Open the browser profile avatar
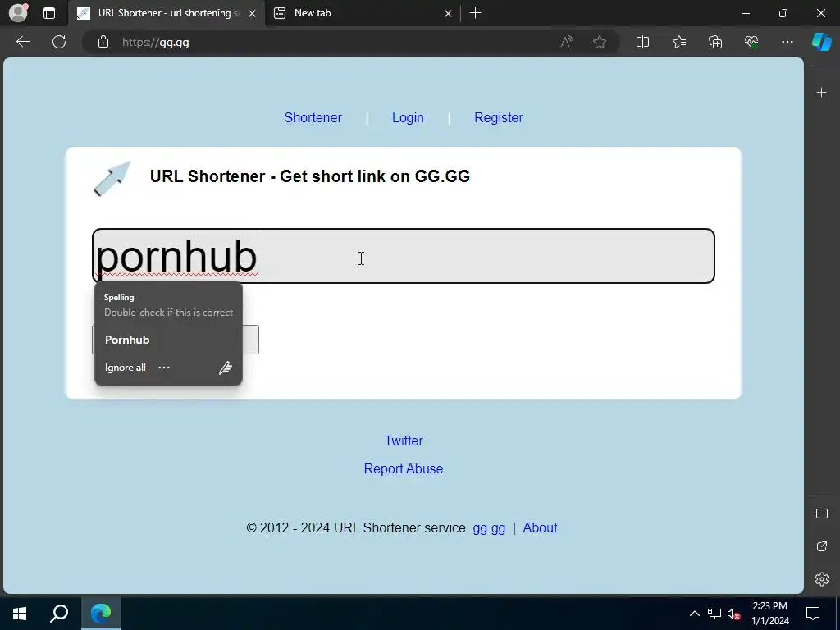 (x=18, y=13)
